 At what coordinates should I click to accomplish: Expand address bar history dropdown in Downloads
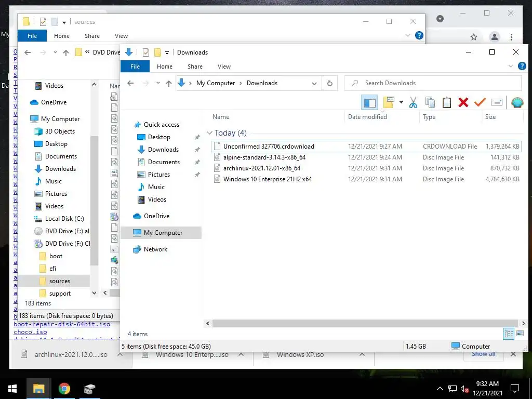click(x=314, y=84)
